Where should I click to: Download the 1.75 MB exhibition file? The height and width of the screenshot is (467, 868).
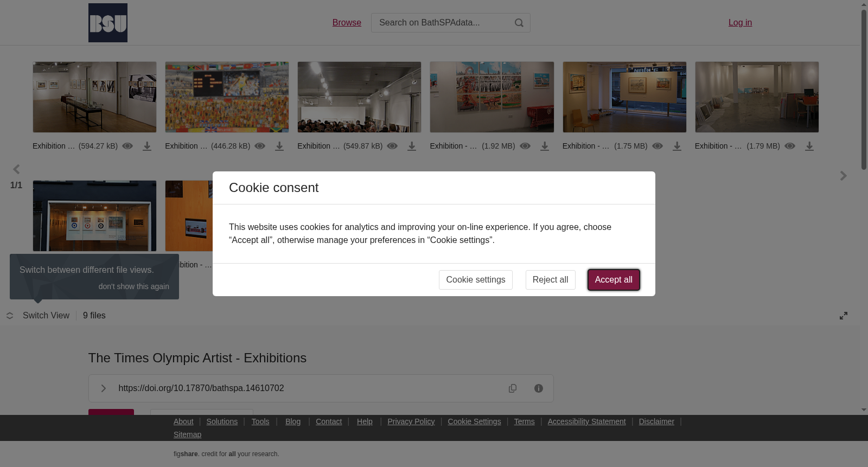coord(677,146)
